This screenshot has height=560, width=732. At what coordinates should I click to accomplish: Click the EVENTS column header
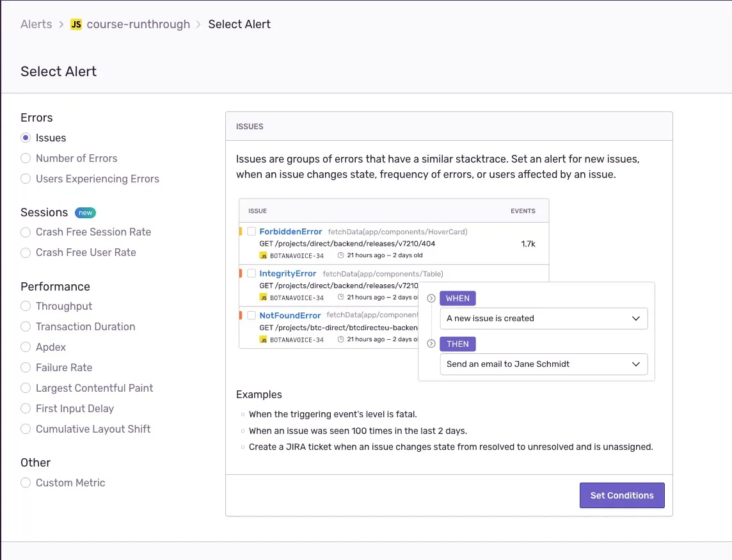pos(523,211)
